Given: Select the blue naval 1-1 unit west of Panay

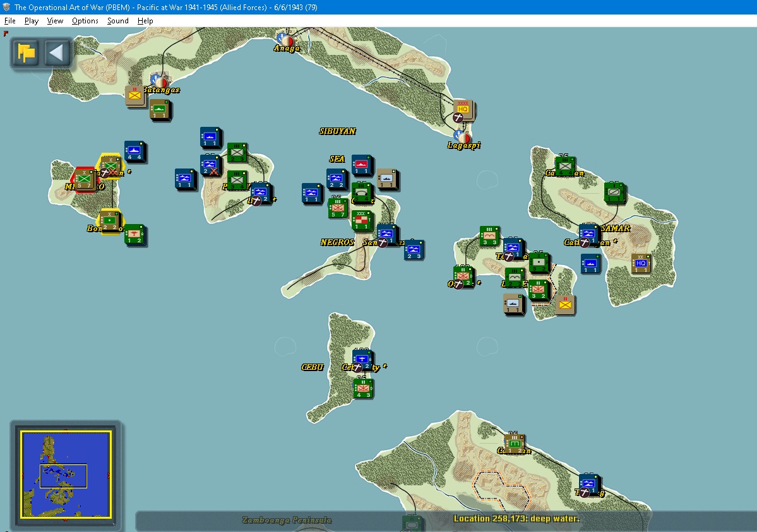Looking at the screenshot, I should pos(185,179).
